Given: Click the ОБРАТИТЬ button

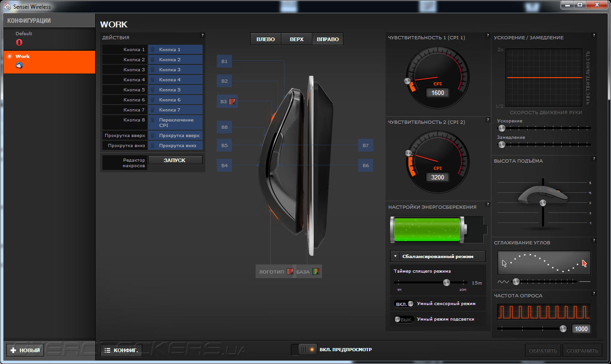Looking at the screenshot, I should coord(543,351).
